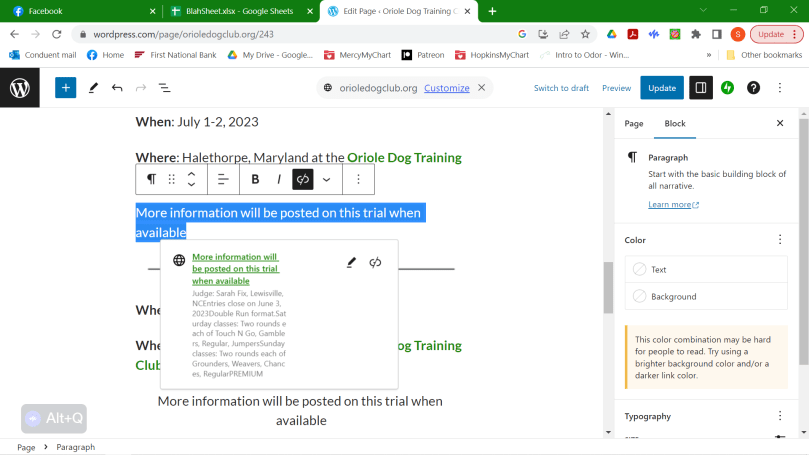Open block options three-dot menu
This screenshot has height=455, width=809.
click(358, 179)
